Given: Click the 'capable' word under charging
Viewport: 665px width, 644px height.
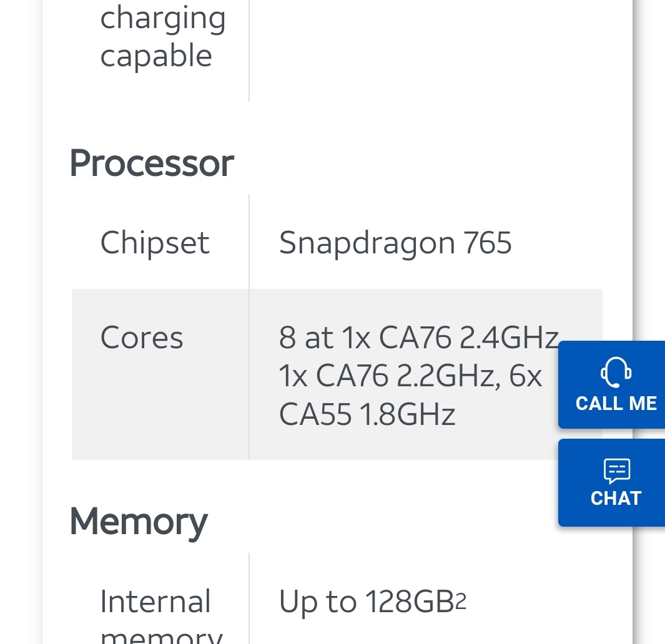Looking at the screenshot, I should click(156, 57).
